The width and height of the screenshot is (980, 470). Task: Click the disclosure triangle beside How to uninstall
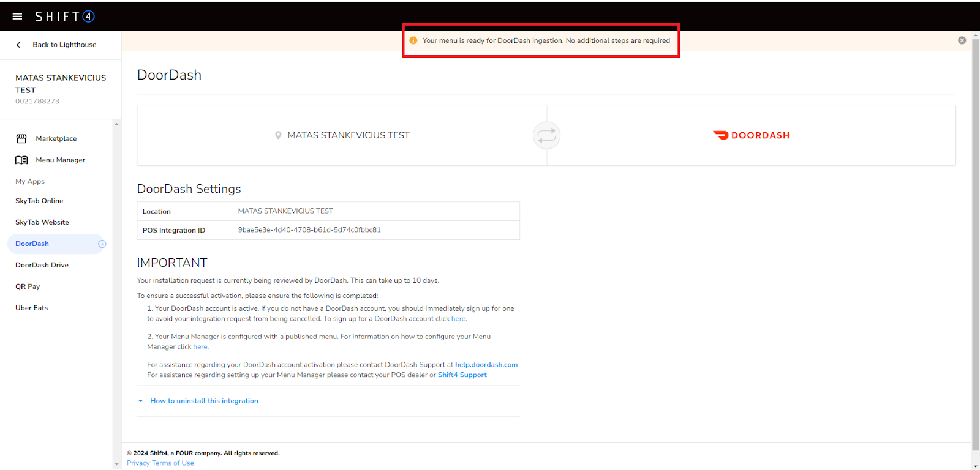(140, 401)
